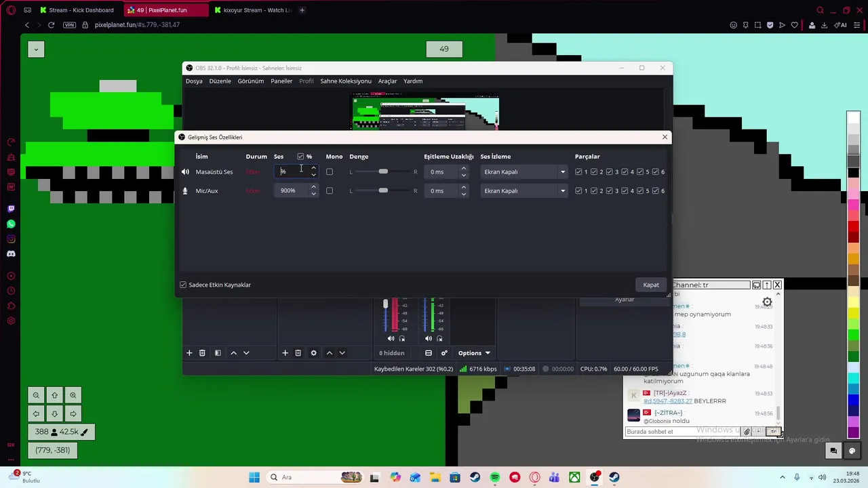
Task: Increase Mic/Aux volume percent stepper
Action: pos(313,187)
